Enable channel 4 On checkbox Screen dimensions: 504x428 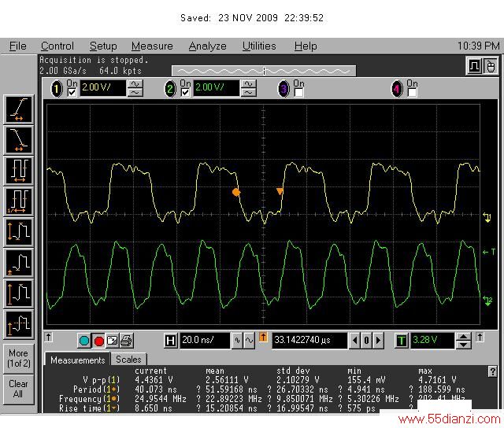[x=412, y=93]
